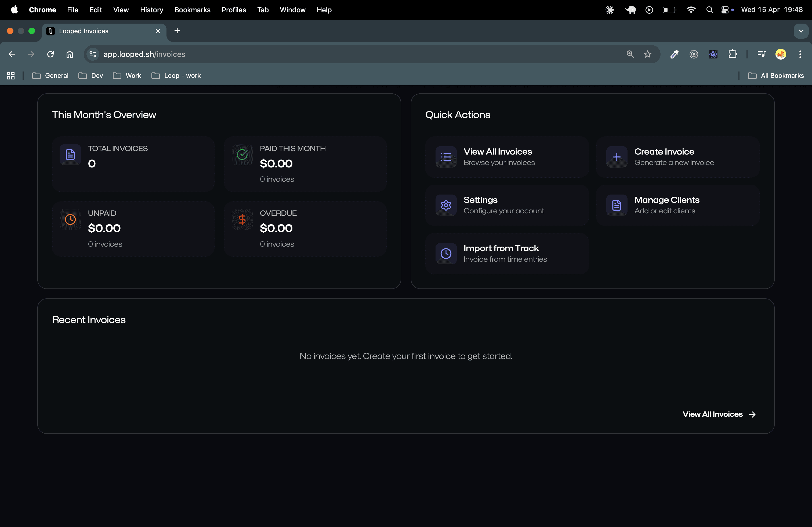Open the React Developer Tools extension
This screenshot has height=527, width=812.
coord(713,54)
